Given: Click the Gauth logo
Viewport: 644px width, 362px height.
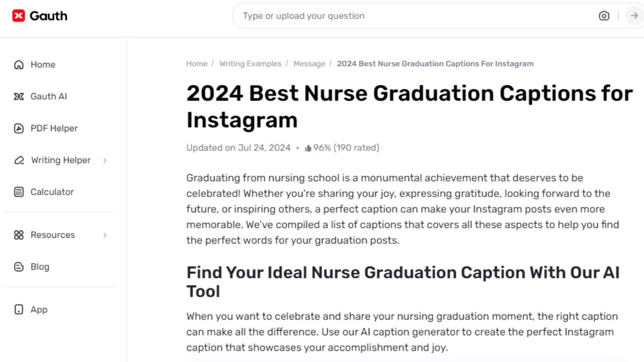Looking at the screenshot, I should pos(39,16).
